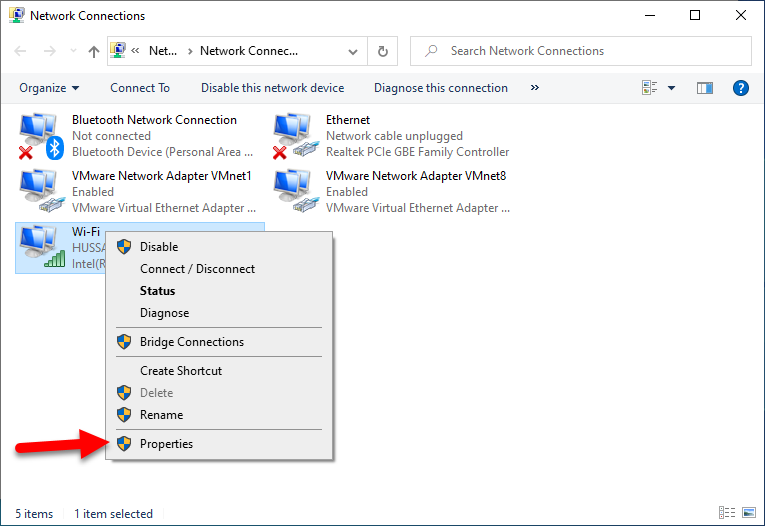The height and width of the screenshot is (526, 765).
Task: Toggle the preview pane button
Action: (x=705, y=88)
